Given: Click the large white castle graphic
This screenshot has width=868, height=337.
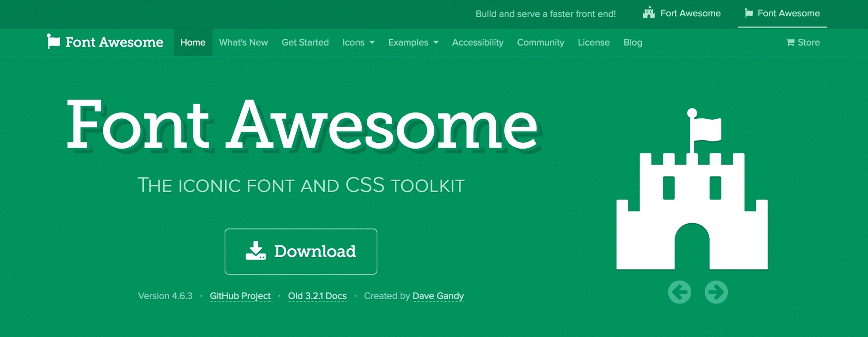Looking at the screenshot, I should tap(692, 189).
